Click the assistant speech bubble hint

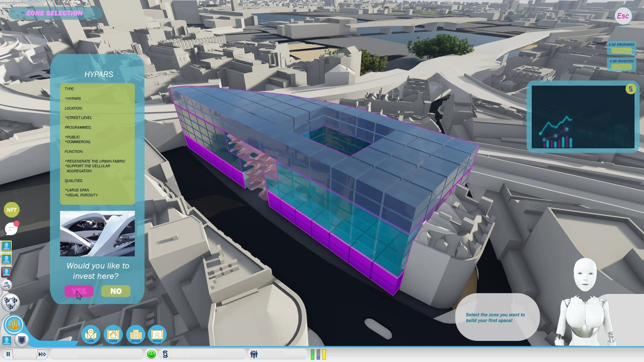[x=497, y=317]
